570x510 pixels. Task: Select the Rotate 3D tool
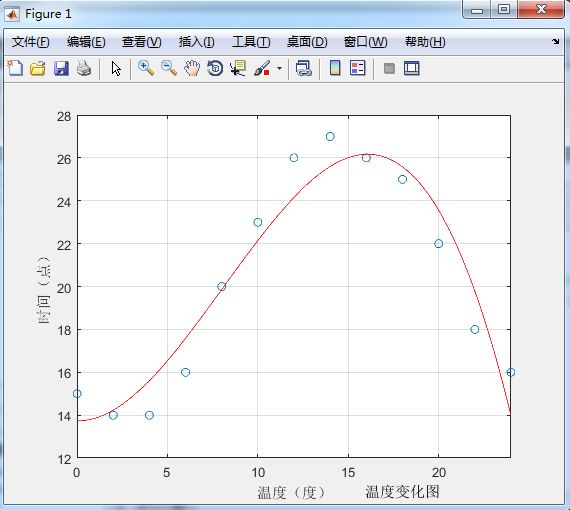(x=215, y=68)
